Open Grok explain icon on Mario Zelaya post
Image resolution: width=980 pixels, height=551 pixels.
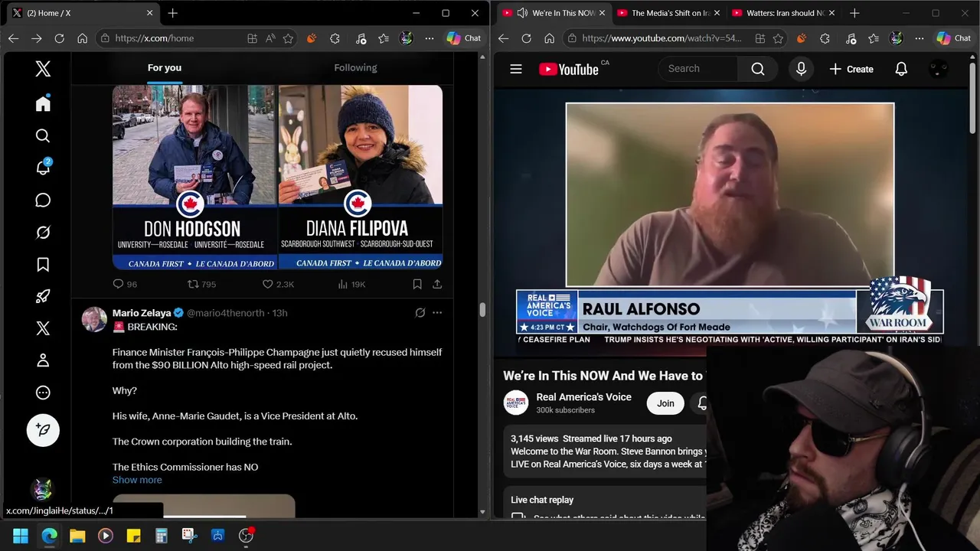[x=420, y=312]
